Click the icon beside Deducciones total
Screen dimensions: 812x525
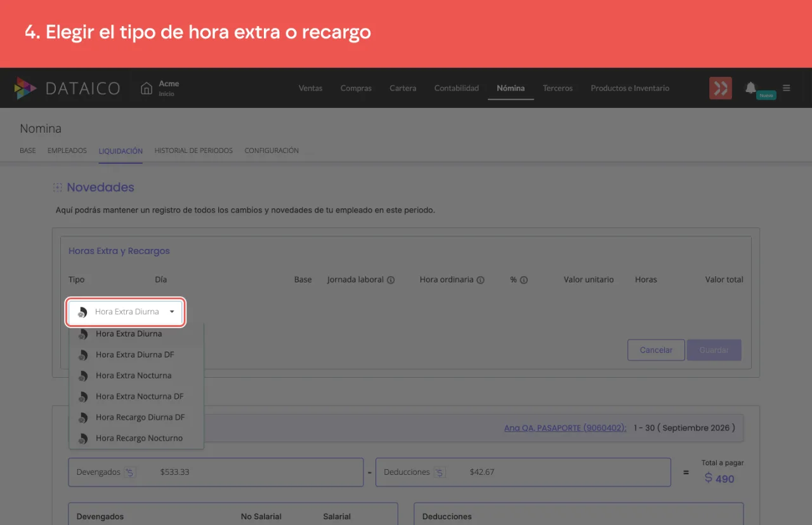click(439, 472)
